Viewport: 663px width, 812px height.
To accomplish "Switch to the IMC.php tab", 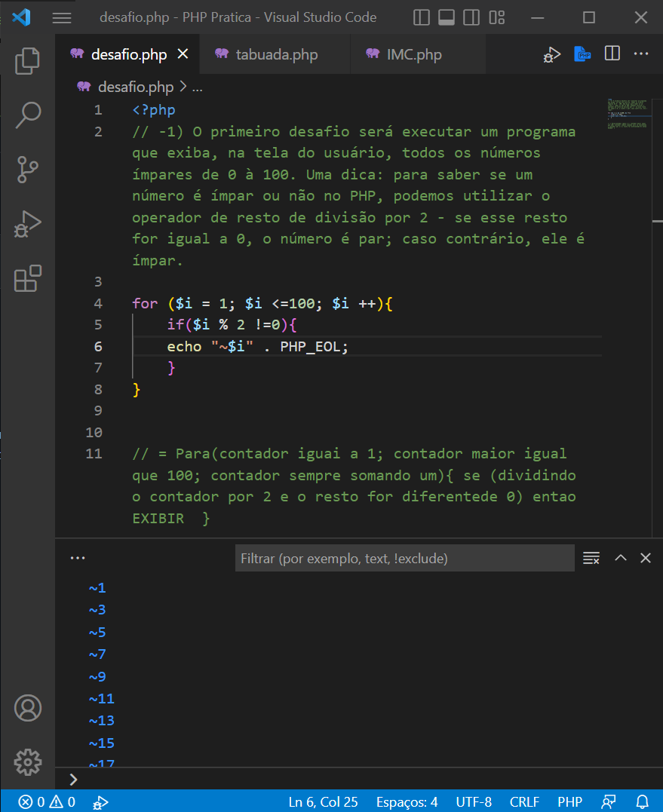I will point(415,54).
